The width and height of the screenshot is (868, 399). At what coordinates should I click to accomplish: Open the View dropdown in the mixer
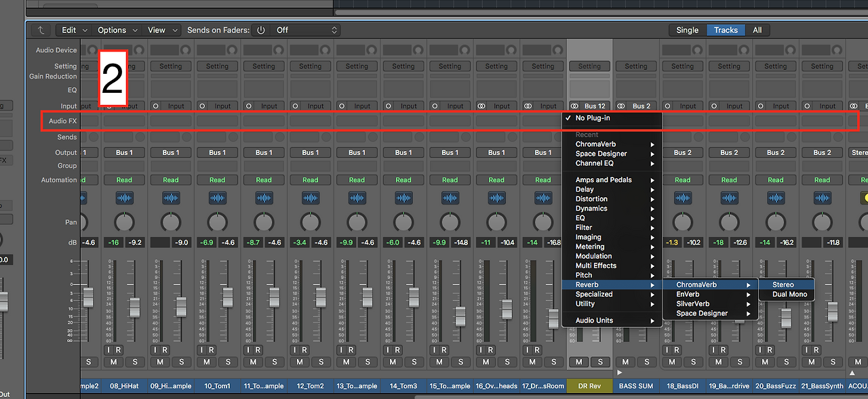[x=163, y=30]
